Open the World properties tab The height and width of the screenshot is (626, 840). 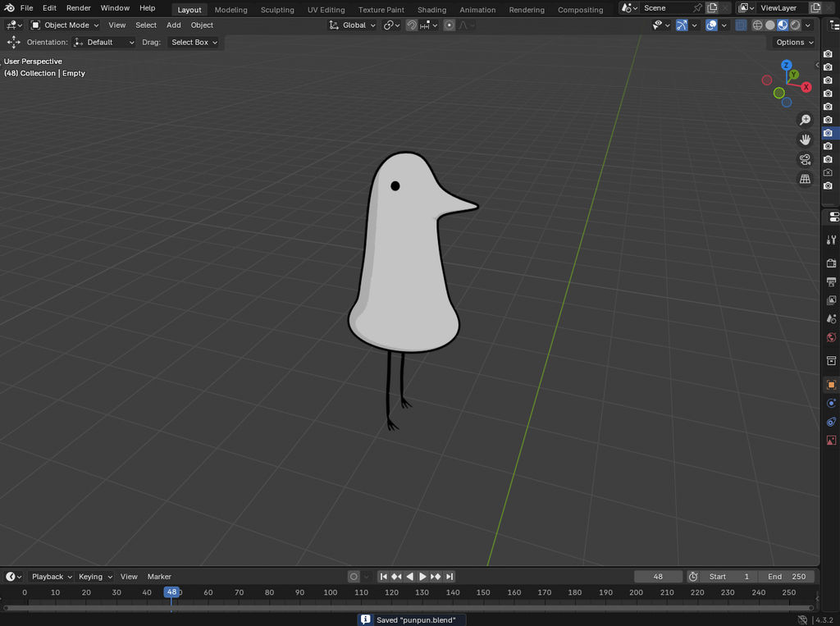(x=832, y=337)
